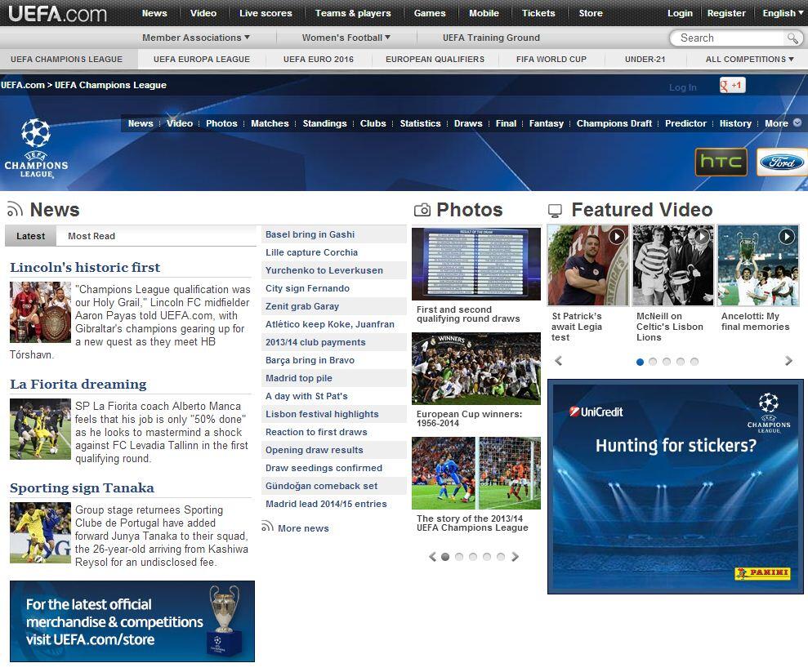Click the UEFA.com logo
808x672 pixels.
point(57,13)
